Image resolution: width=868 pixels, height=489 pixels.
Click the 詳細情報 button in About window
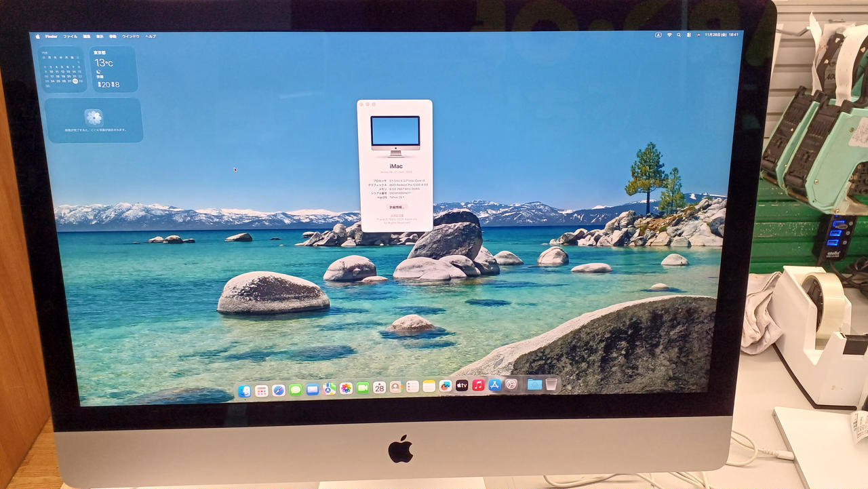pyautogui.click(x=395, y=207)
